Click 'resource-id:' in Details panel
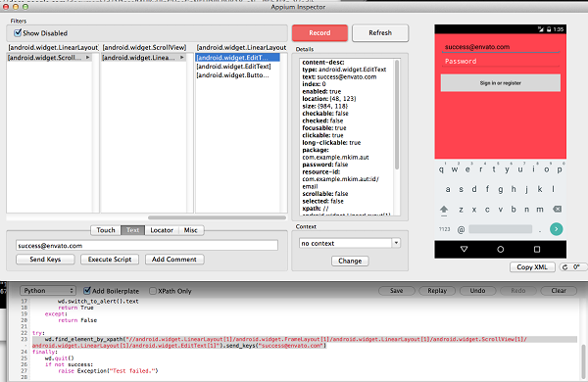588x382 pixels. [x=321, y=171]
